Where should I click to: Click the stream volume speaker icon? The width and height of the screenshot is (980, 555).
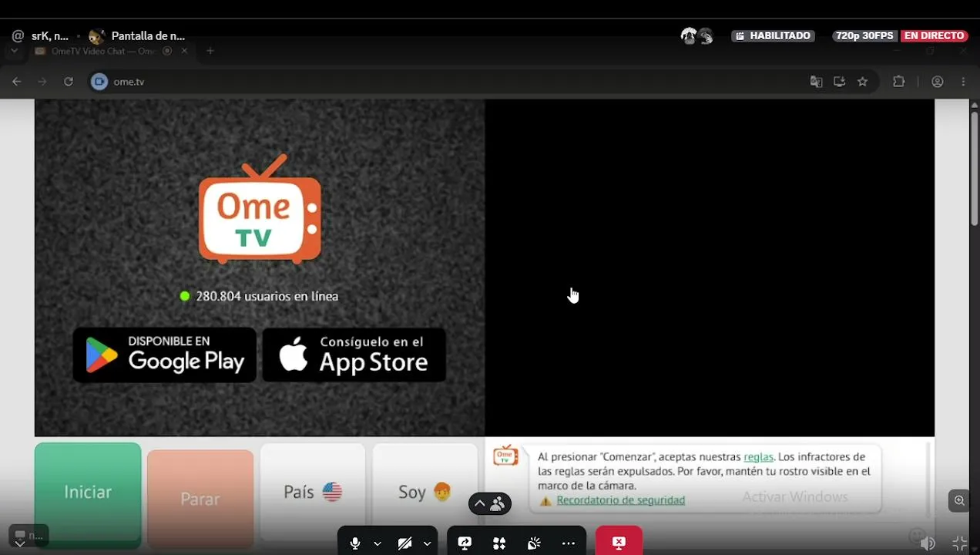928,543
